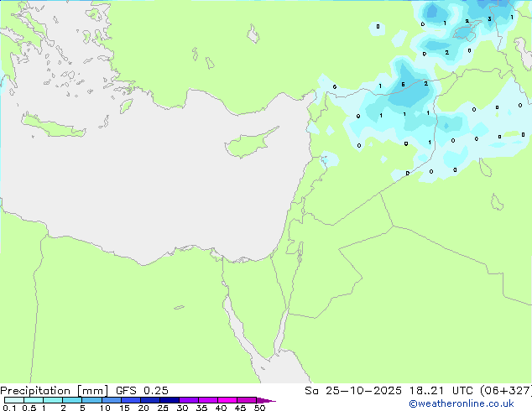Select the 25–30 mm navy legend swatch
Viewport: 532px width, 411px height.
tap(169, 400)
